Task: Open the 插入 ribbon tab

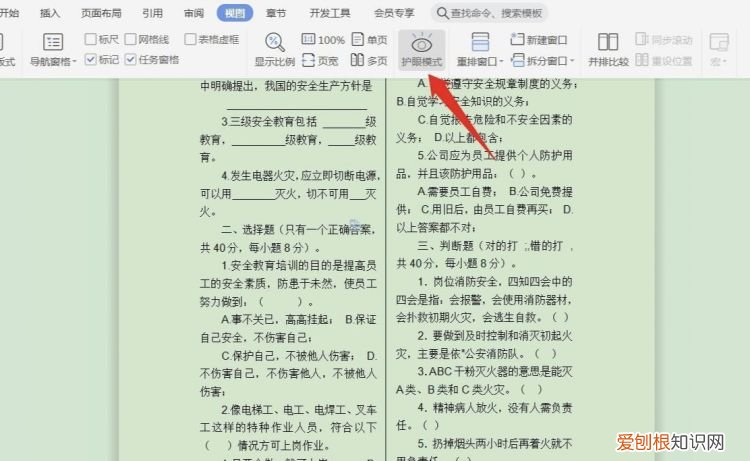Action: pos(50,13)
